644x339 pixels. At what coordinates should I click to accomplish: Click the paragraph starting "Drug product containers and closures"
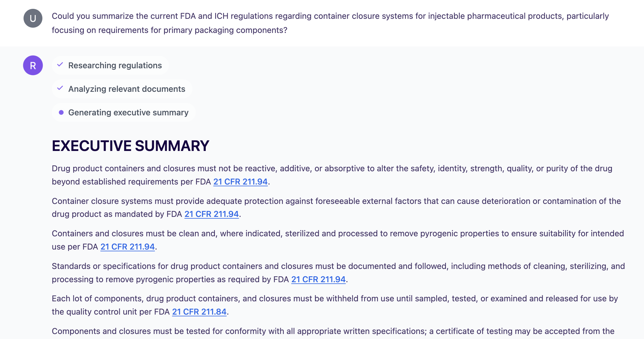coord(331,169)
